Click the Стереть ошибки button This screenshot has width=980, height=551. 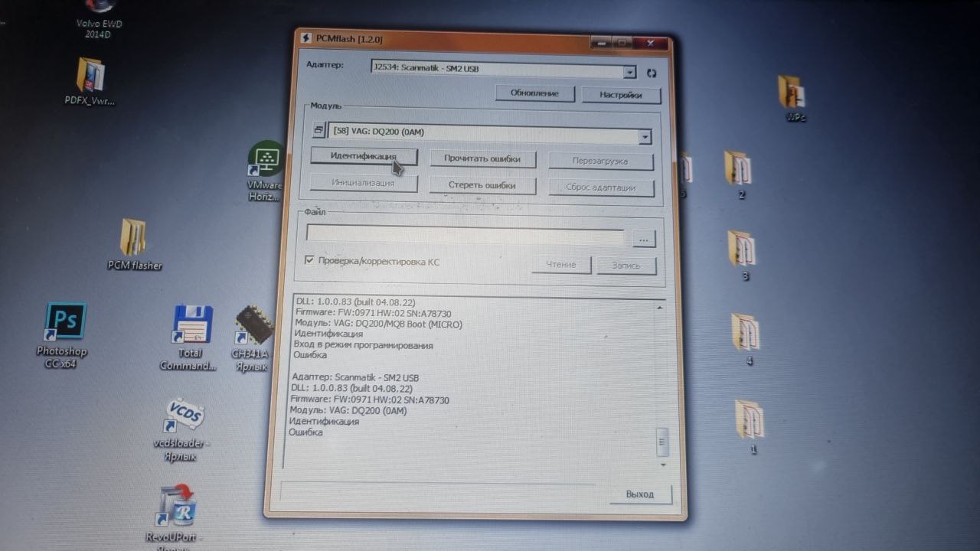tap(482, 185)
